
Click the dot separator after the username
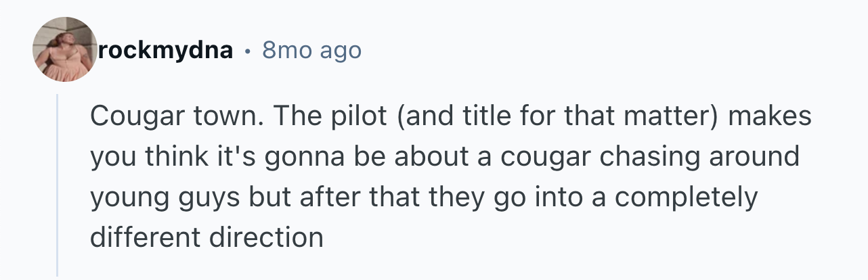[248, 50]
